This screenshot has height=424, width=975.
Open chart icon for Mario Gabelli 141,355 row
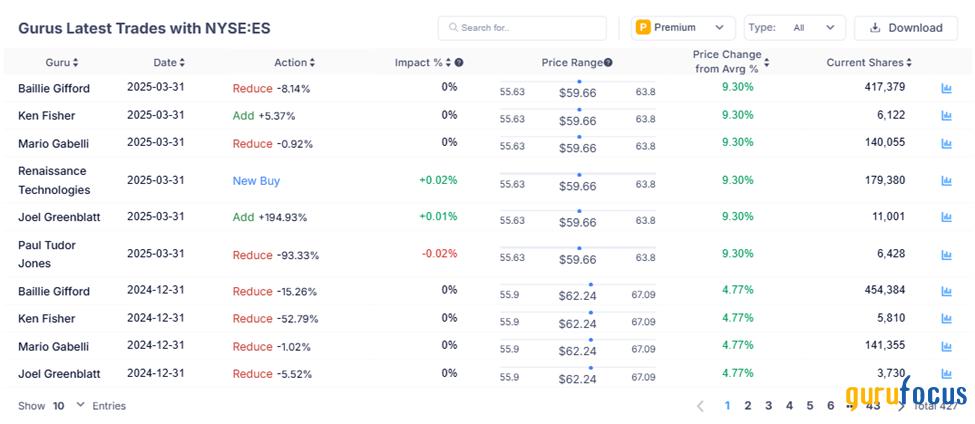point(946,346)
